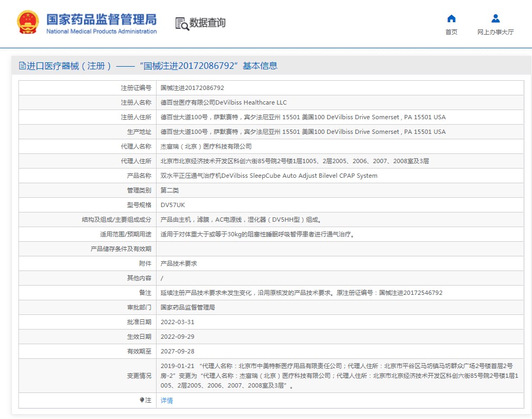
Task: Select approval date 2022-03-31
Action: coord(178,322)
